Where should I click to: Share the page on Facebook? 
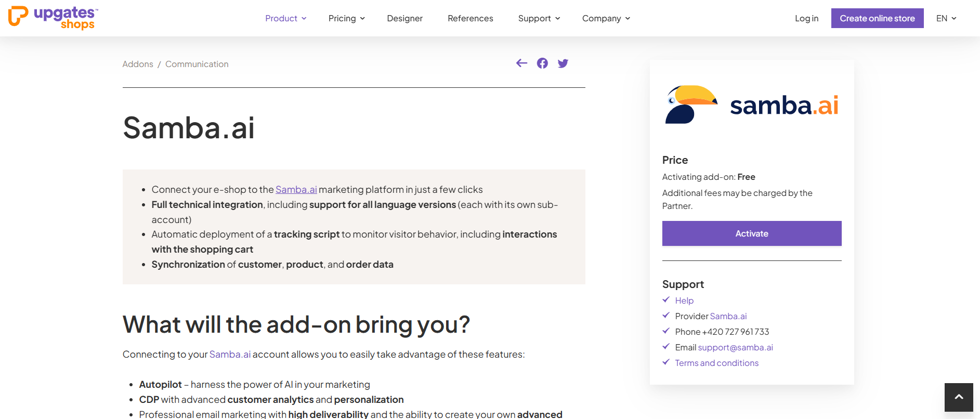coord(542,63)
